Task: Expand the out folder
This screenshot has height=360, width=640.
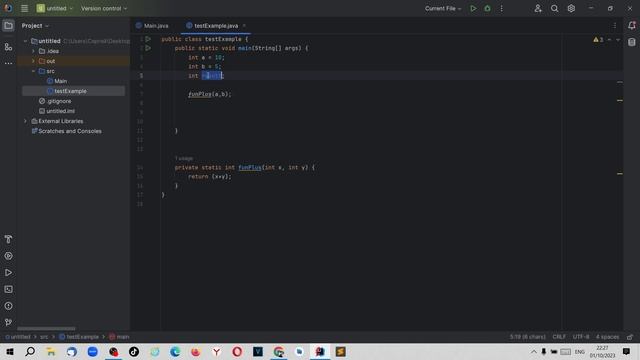Action: (33, 61)
